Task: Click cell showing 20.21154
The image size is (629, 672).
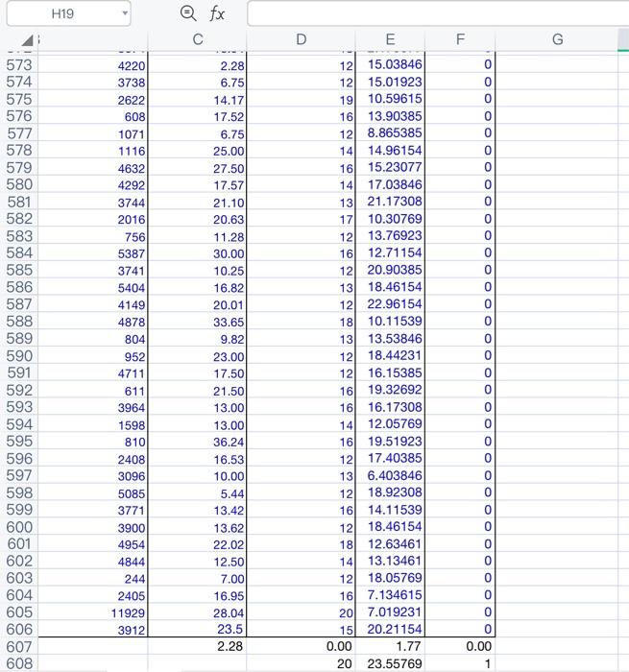Action: (390, 629)
